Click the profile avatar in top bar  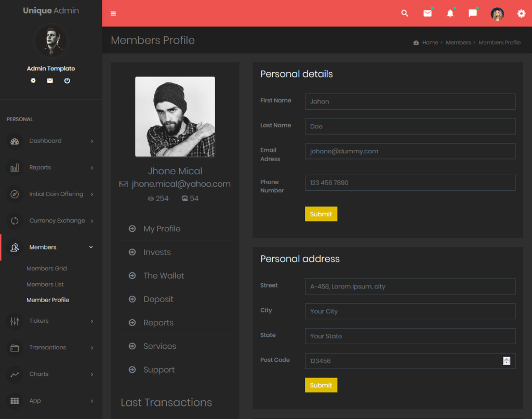pyautogui.click(x=497, y=13)
